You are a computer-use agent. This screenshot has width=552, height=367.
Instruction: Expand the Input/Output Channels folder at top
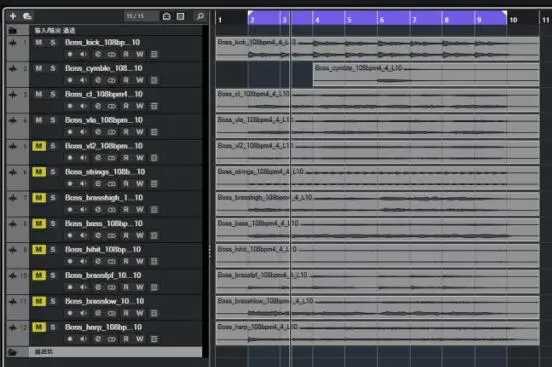pyautogui.click(x=13, y=30)
